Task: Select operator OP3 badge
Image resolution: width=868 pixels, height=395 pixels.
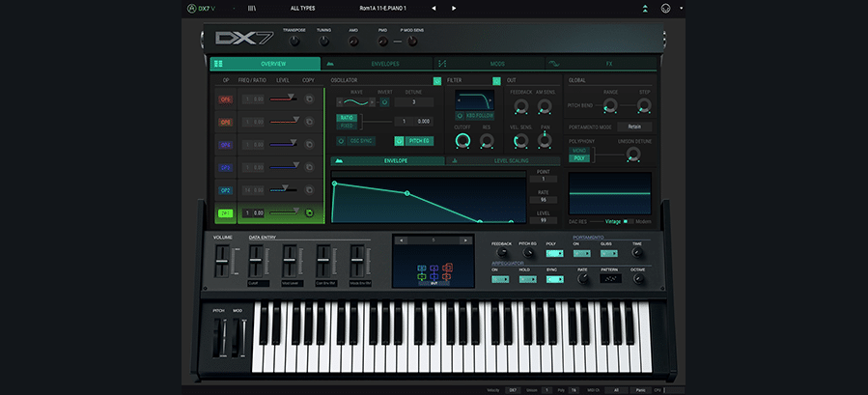Action: click(225, 167)
